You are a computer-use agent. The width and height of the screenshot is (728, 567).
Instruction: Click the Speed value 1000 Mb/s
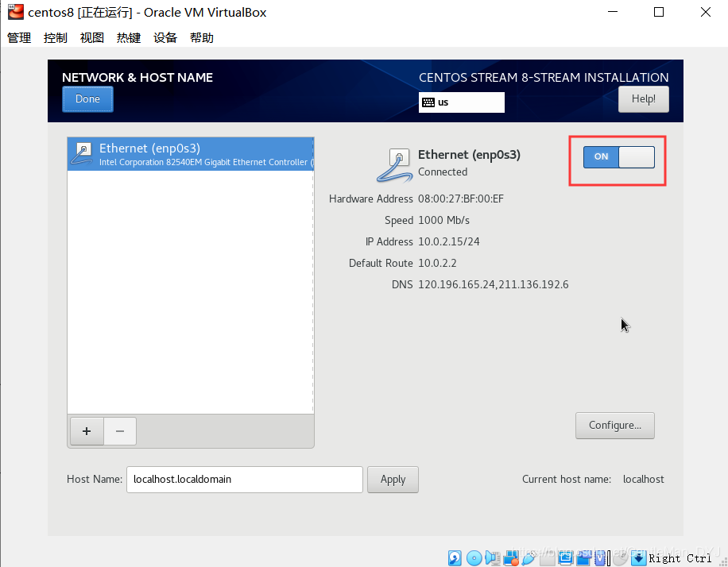click(x=443, y=221)
